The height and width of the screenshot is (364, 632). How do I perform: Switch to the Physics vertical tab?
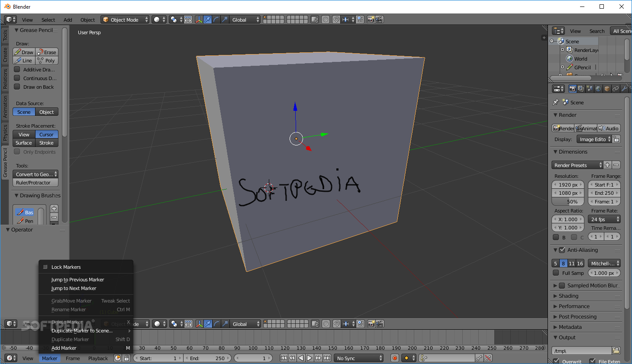click(5, 132)
